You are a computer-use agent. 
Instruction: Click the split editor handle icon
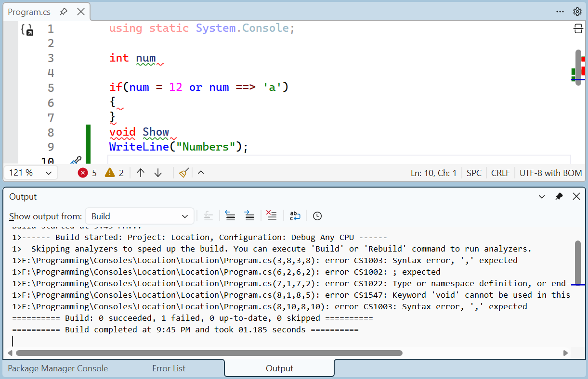pyautogui.click(x=578, y=29)
